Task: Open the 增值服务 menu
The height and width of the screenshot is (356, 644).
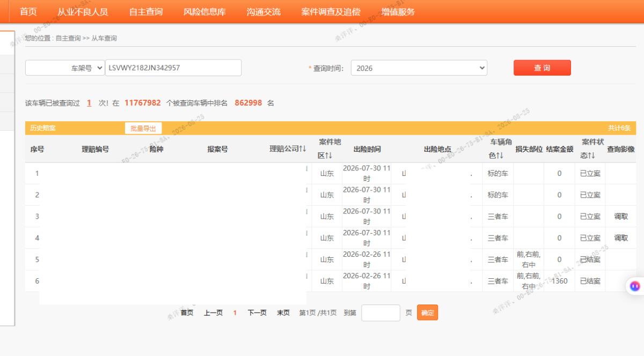Action: click(x=398, y=12)
